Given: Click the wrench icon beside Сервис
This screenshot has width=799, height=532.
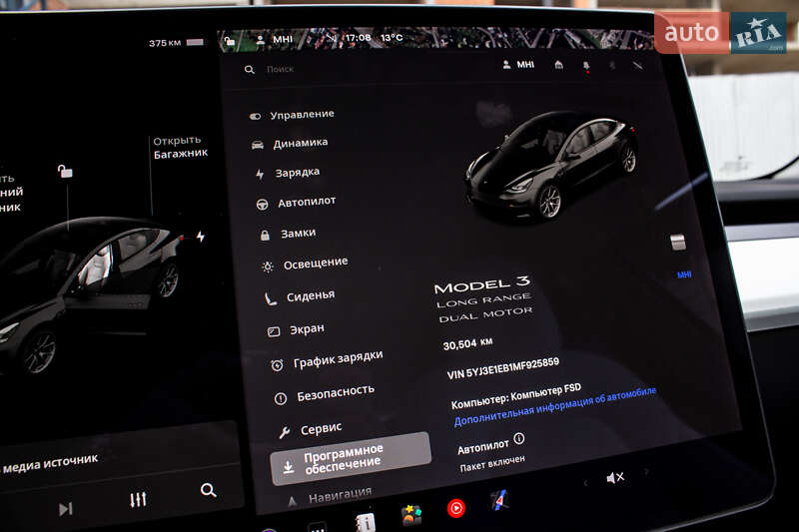Looking at the screenshot, I should (284, 433).
